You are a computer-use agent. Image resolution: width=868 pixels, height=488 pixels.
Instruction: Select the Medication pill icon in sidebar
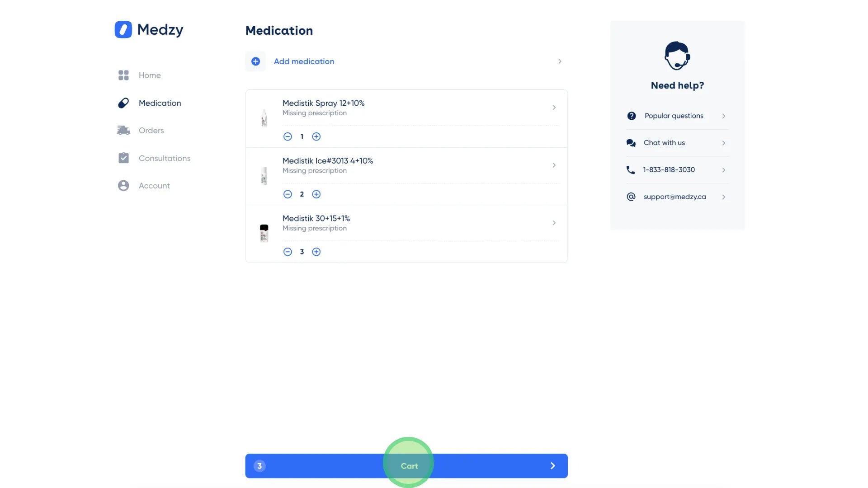click(123, 103)
